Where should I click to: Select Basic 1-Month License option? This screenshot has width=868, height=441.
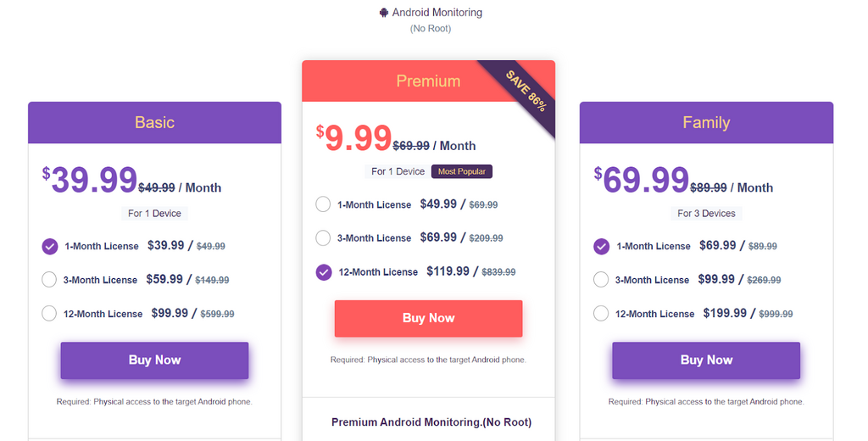pos(50,247)
